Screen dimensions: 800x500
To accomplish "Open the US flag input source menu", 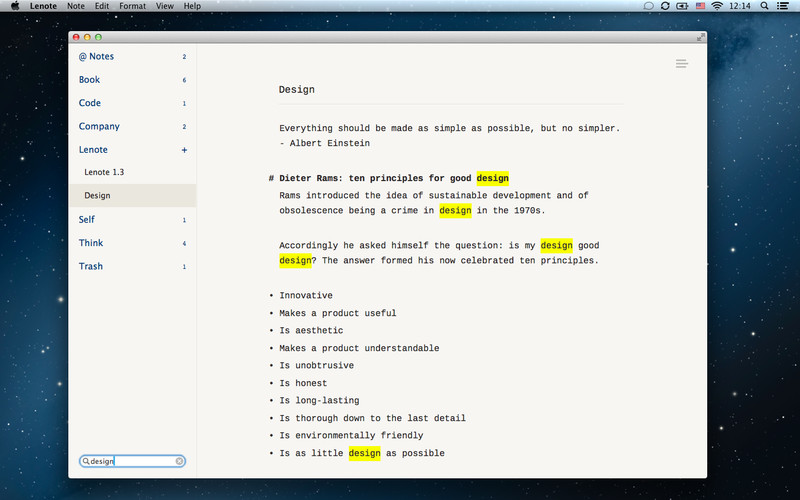I will pyautogui.click(x=700, y=6).
